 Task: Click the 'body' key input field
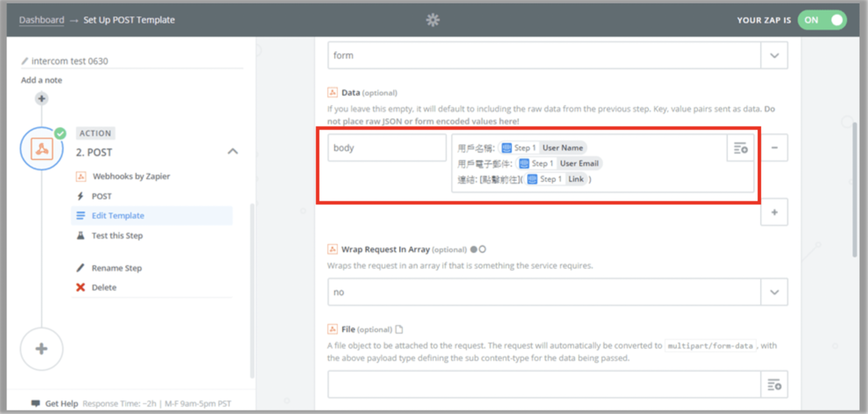387,148
